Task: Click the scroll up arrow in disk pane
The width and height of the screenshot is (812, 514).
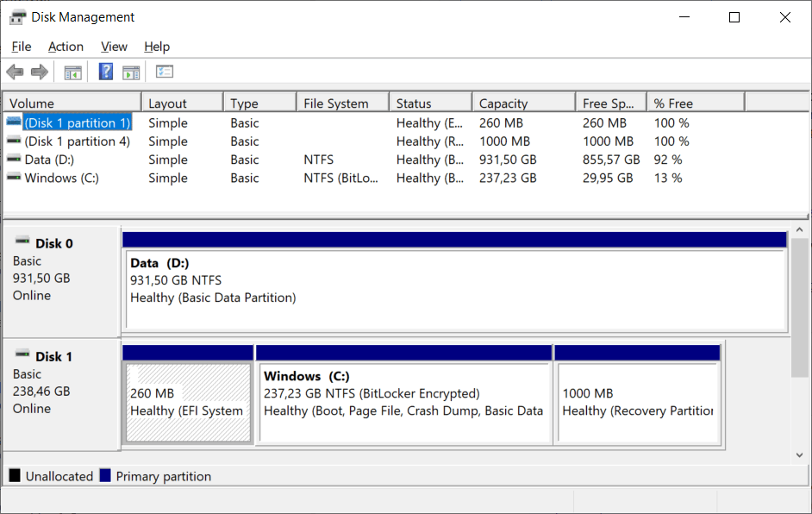Action: point(800,229)
